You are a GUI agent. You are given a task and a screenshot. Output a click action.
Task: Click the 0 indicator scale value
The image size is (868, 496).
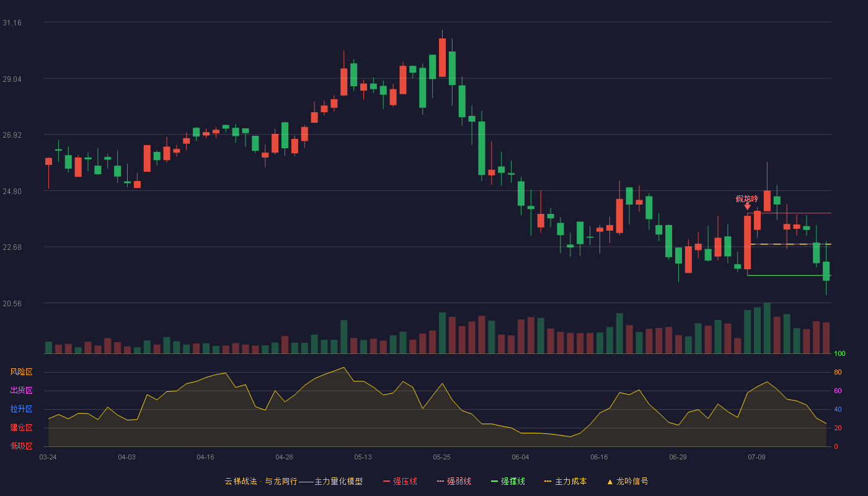click(x=836, y=446)
